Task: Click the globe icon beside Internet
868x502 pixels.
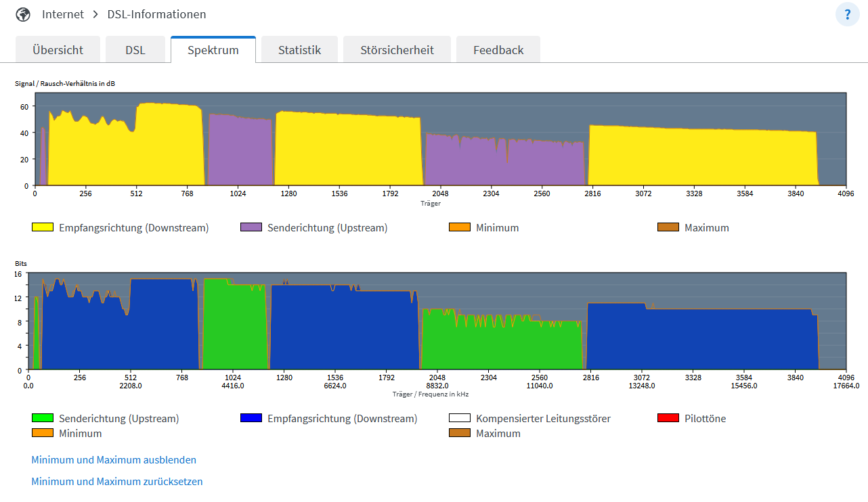Action: [23, 14]
